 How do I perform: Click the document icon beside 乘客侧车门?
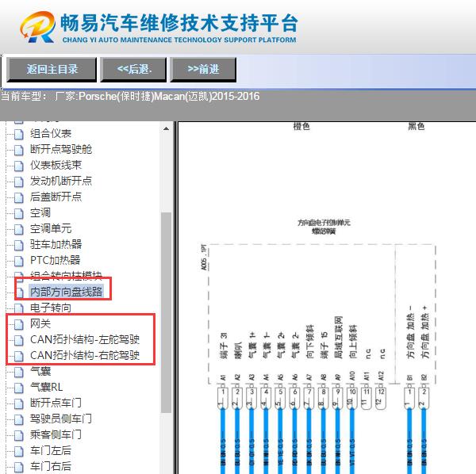19,435
